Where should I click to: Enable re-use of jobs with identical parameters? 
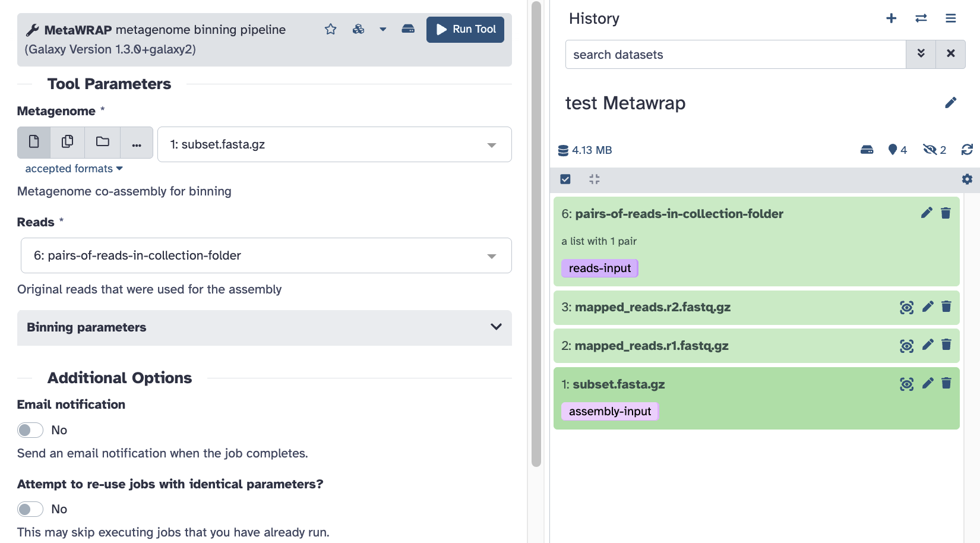pyautogui.click(x=30, y=509)
